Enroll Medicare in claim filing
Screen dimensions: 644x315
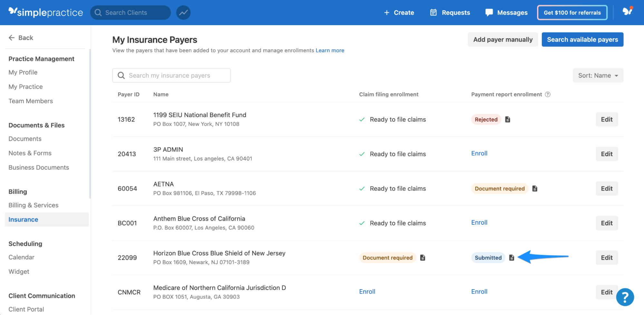click(x=367, y=291)
